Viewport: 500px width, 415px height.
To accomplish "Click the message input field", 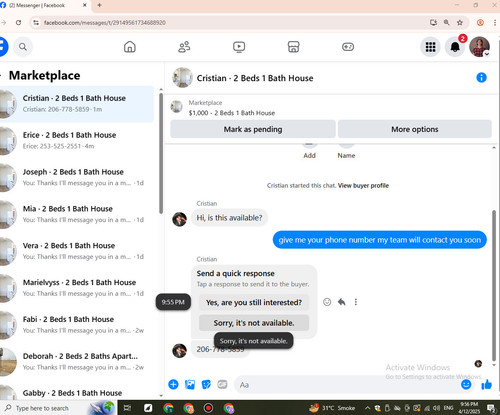I will [347, 385].
